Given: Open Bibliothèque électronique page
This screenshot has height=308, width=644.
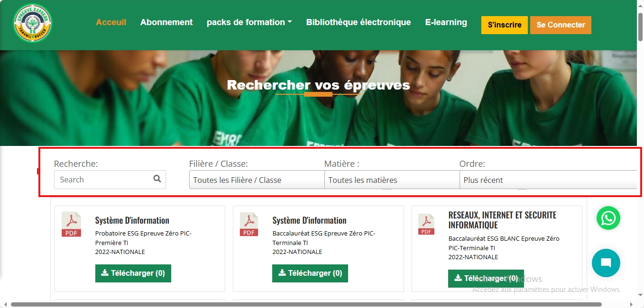Looking at the screenshot, I should pos(359,22).
